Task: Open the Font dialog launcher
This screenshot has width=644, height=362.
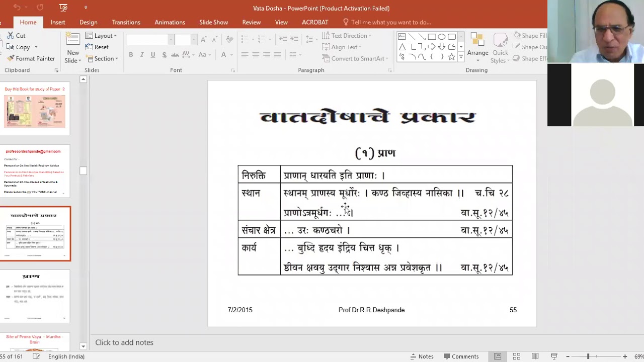Action: (233, 70)
